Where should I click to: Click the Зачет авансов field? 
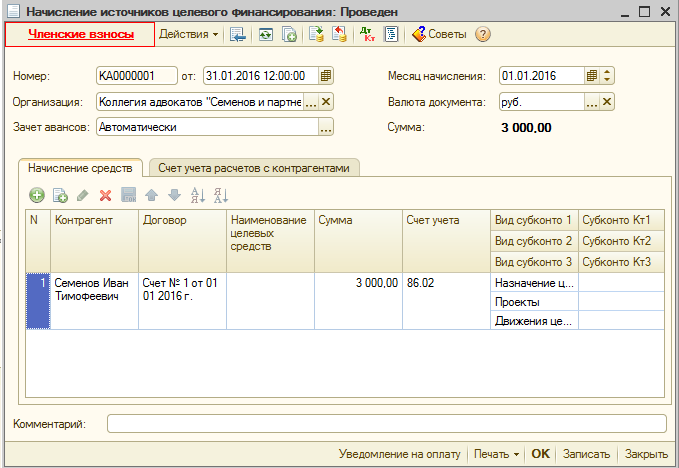207,127
